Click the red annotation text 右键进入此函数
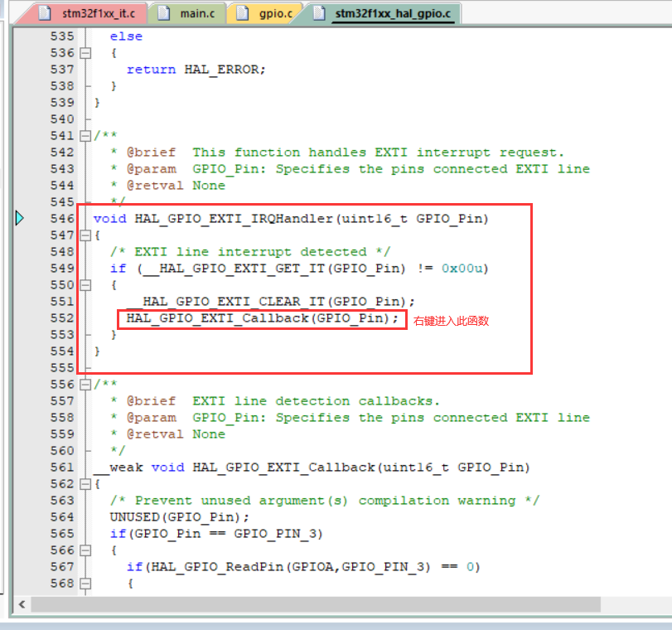Viewport: 672px width, 630px height. [452, 320]
